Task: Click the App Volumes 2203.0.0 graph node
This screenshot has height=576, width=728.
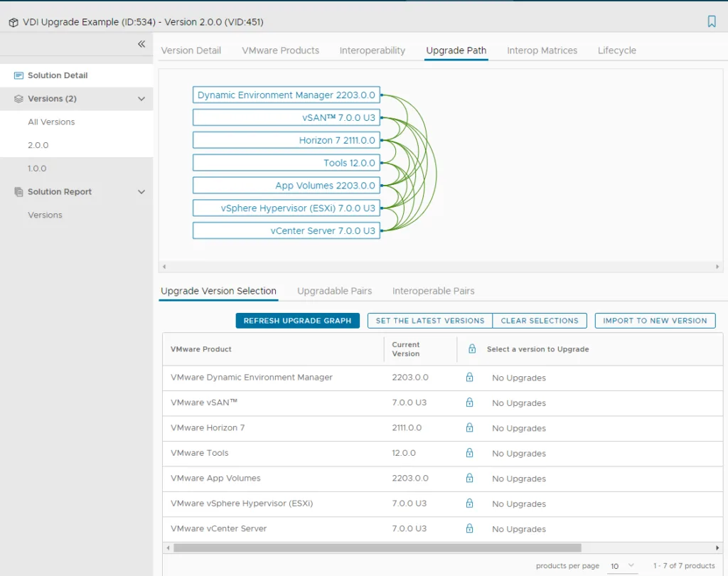Action: (x=287, y=186)
